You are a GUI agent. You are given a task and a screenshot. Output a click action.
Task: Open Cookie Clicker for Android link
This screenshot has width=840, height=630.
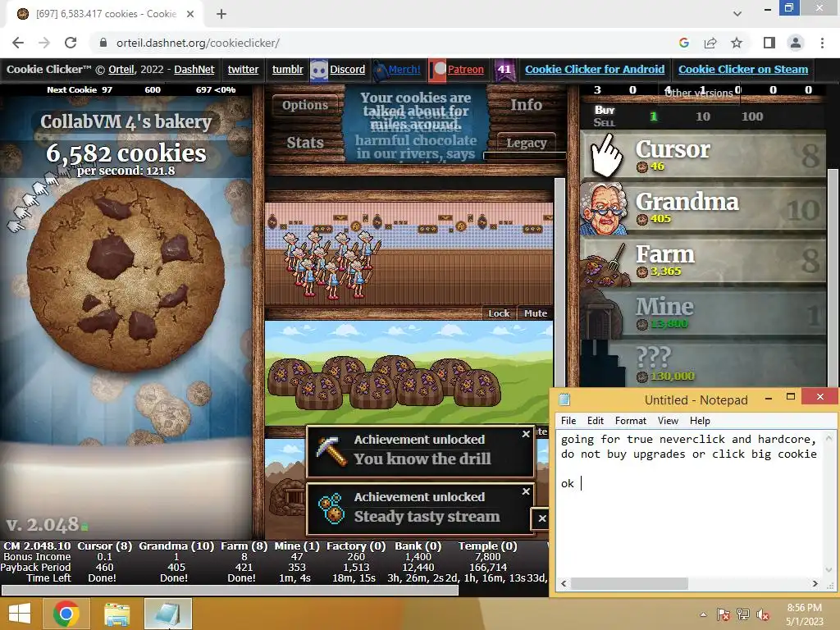click(x=595, y=70)
